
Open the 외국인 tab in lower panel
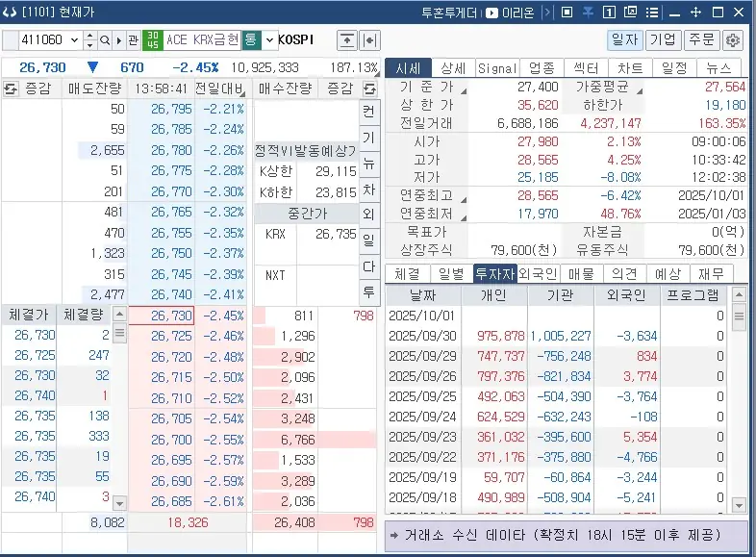(x=538, y=273)
